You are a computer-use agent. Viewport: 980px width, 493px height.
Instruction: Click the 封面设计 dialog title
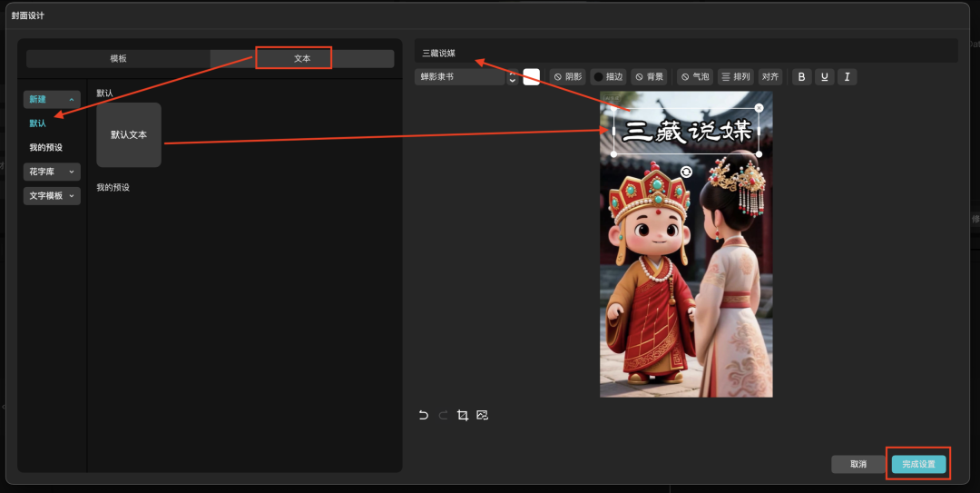point(28,15)
